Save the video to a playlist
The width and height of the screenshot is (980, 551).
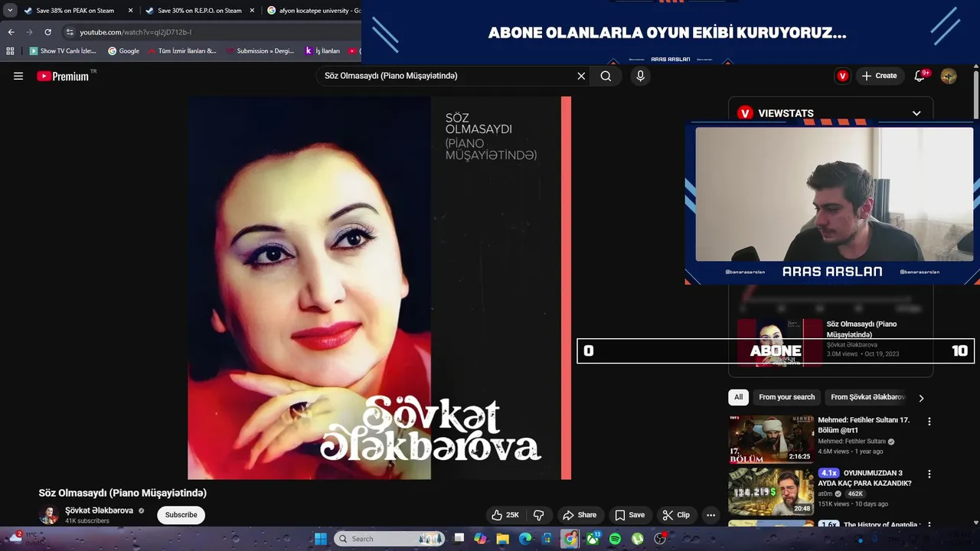pyautogui.click(x=630, y=515)
